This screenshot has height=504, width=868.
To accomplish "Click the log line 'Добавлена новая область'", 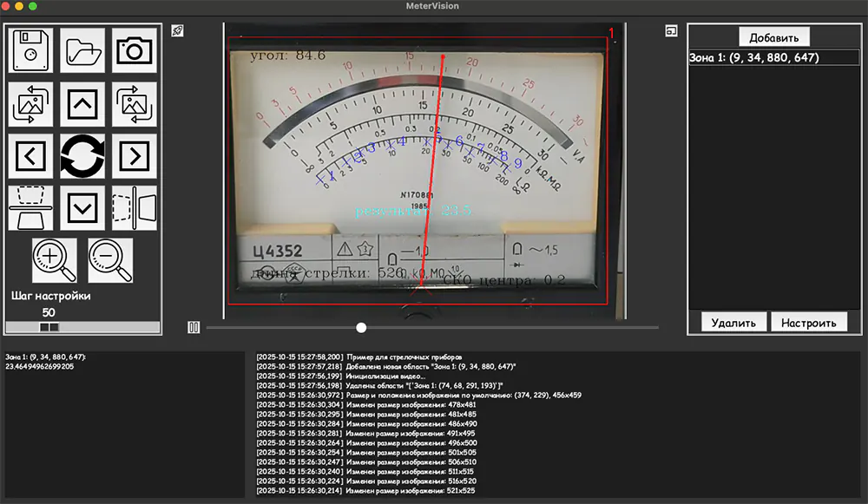I will point(386,366).
